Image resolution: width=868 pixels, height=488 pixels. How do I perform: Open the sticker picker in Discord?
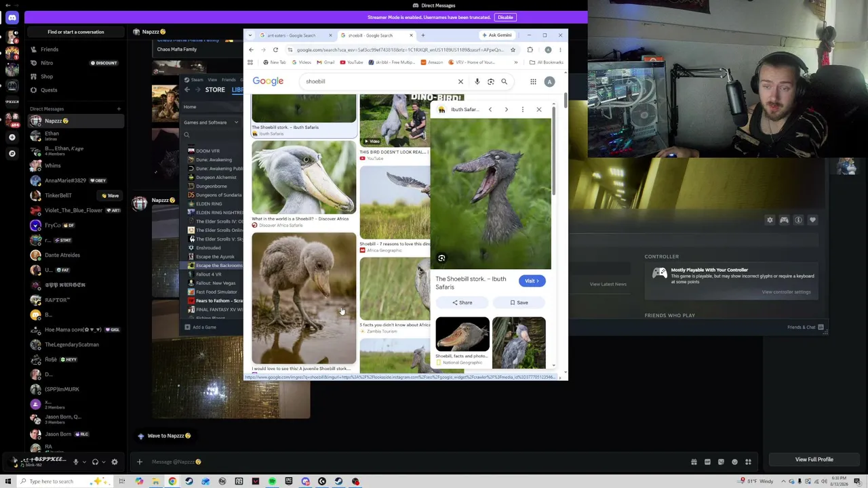point(721,462)
